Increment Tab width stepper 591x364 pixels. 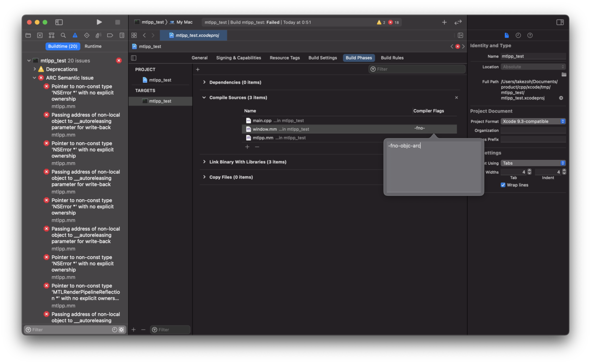pyautogui.click(x=529, y=170)
